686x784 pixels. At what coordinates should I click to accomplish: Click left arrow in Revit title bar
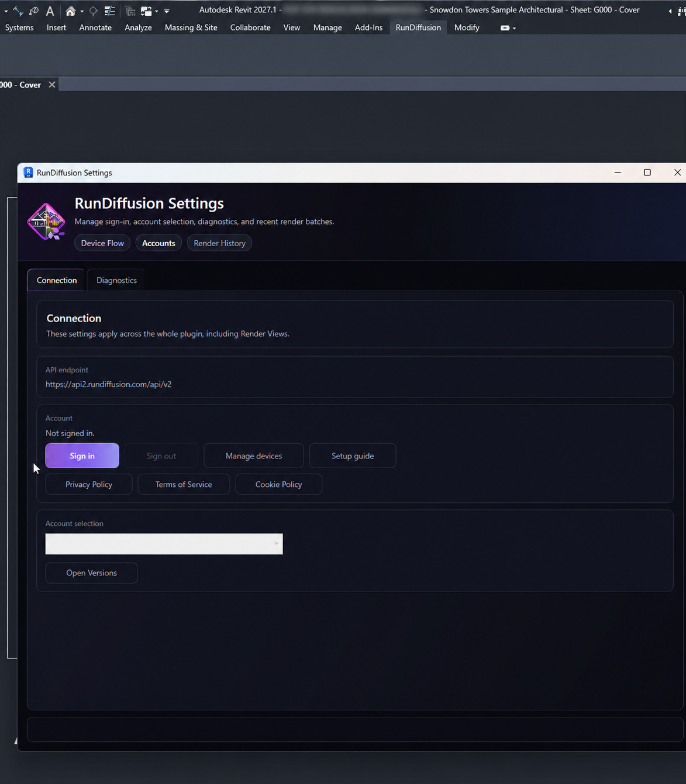click(670, 11)
